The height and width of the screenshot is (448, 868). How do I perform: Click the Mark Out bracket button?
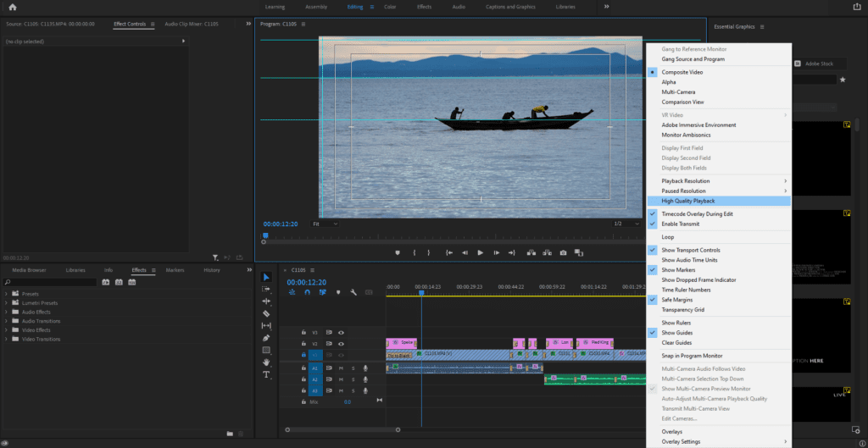pos(428,252)
